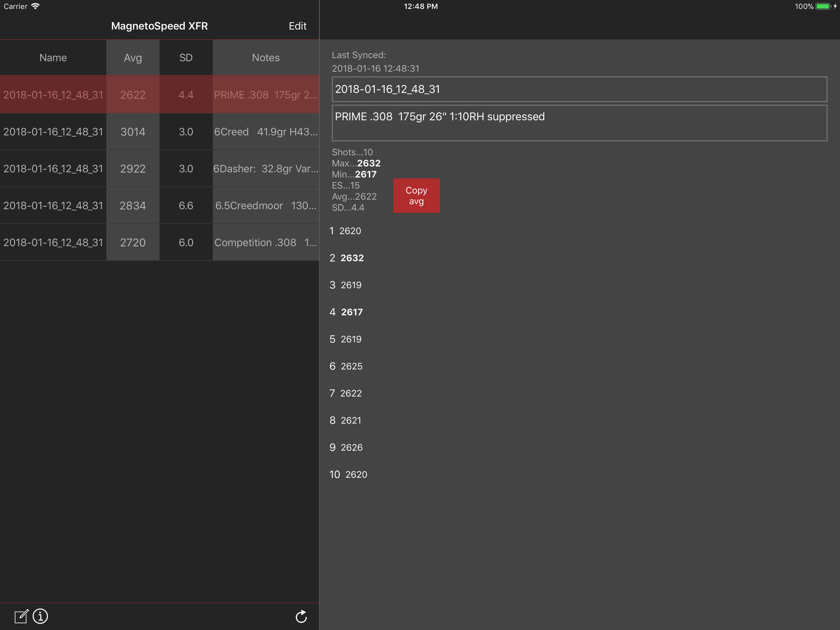This screenshot has height=630, width=840.
Task: Select the 6Creed series row
Action: coord(160,132)
